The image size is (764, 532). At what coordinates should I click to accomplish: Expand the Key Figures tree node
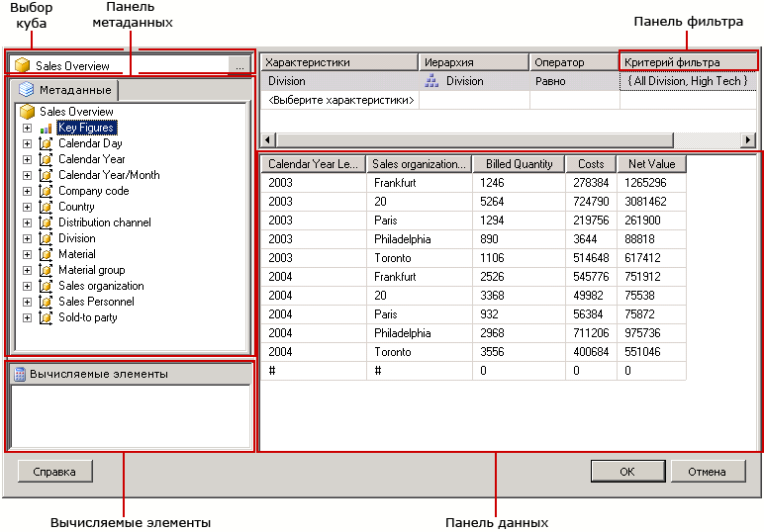click(x=27, y=128)
